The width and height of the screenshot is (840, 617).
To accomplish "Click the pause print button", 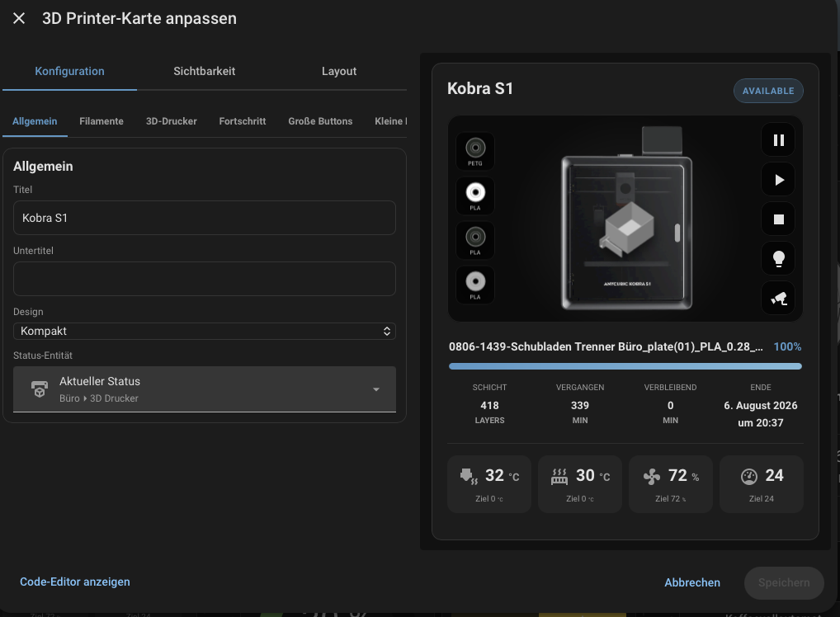I will click(x=778, y=140).
